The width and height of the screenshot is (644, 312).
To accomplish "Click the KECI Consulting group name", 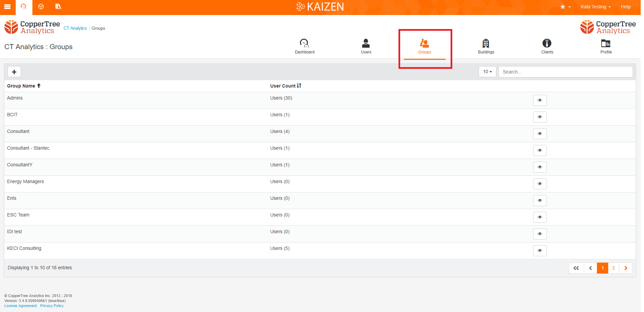I will (24, 248).
